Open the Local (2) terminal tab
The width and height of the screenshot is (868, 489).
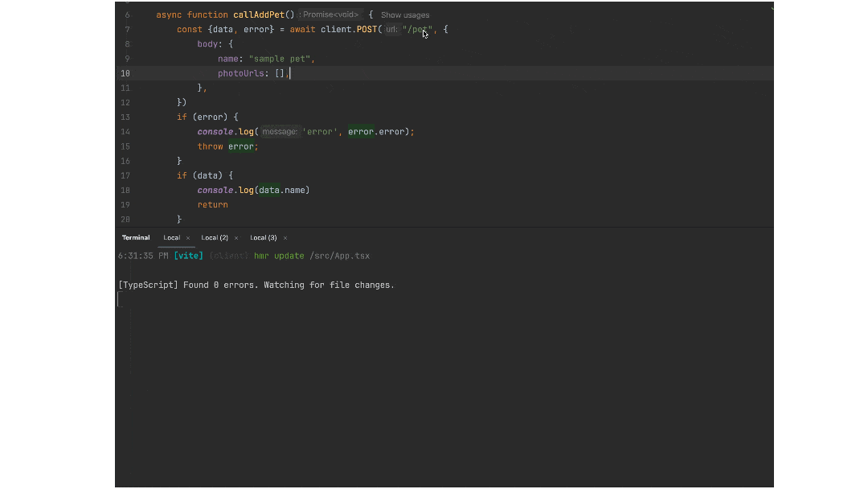click(x=215, y=237)
